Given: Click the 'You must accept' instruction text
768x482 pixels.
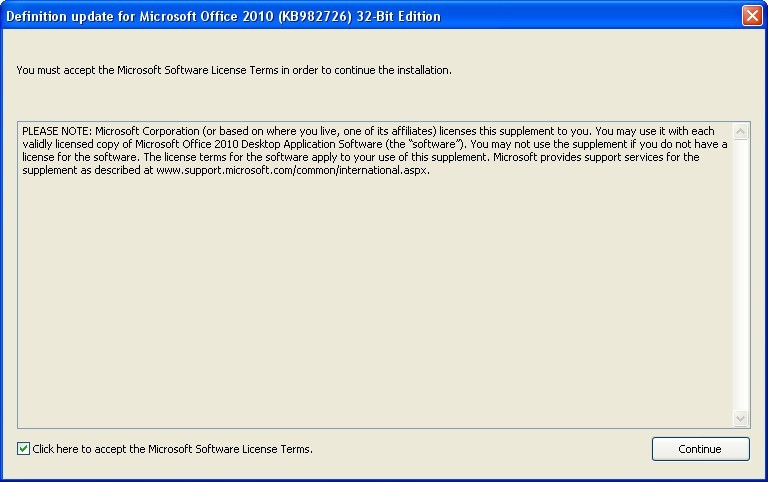Looking at the screenshot, I should tap(234, 70).
